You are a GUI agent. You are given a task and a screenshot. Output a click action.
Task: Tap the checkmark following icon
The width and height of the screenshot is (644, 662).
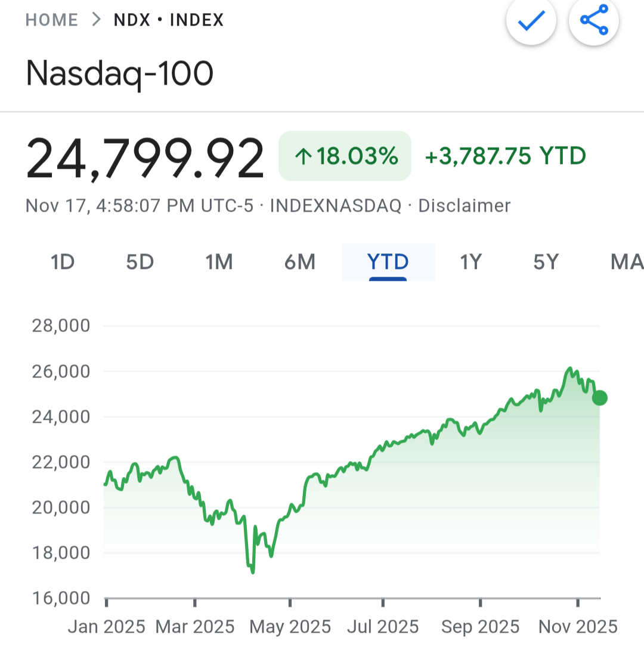coord(531,21)
